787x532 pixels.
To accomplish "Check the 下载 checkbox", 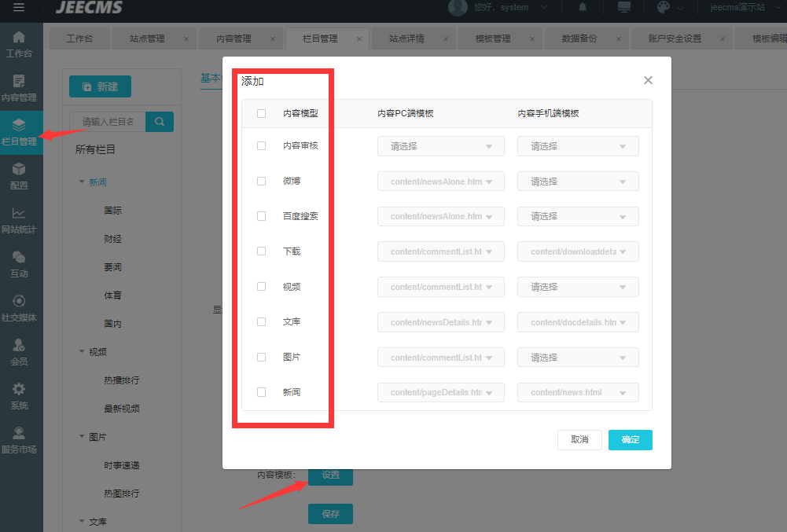I will click(262, 251).
